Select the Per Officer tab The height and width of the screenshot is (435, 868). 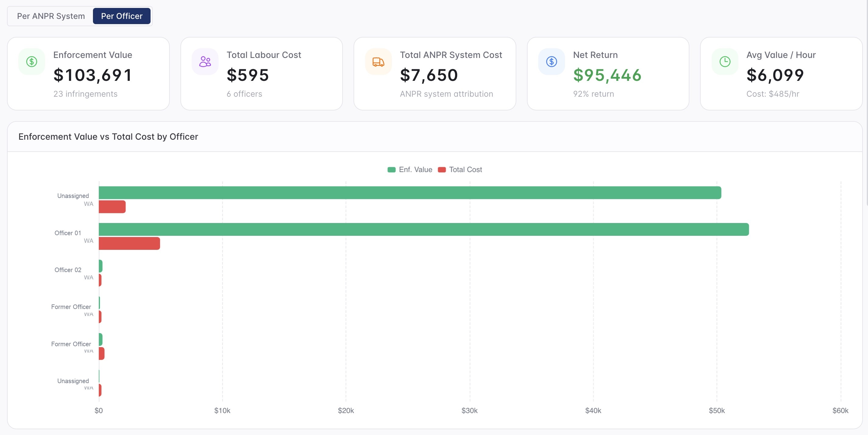point(122,16)
